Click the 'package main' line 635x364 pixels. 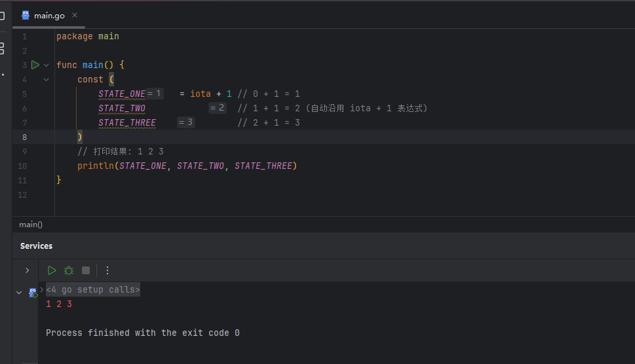87,37
